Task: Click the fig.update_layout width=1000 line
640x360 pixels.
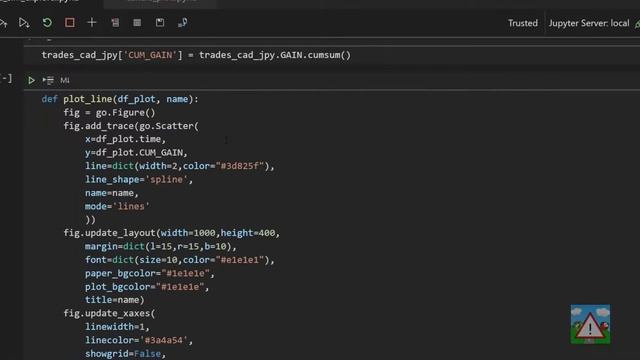Action: [x=171, y=233]
